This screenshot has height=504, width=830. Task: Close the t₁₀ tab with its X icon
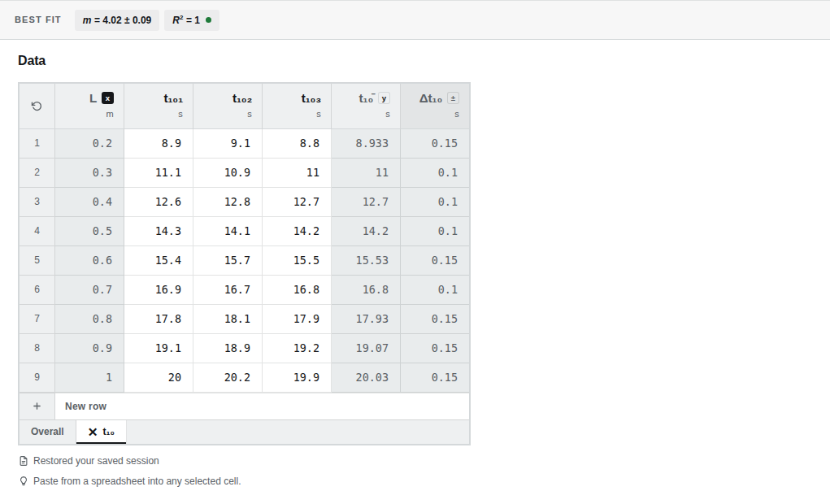tap(93, 432)
